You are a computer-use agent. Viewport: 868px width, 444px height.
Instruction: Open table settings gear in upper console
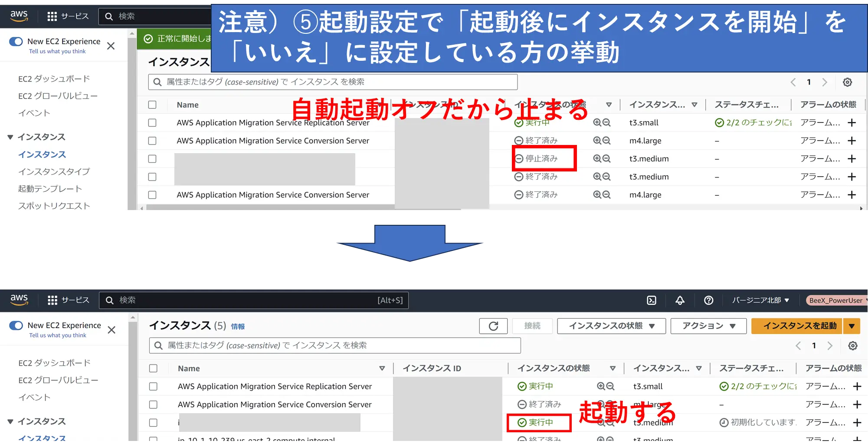click(x=847, y=82)
